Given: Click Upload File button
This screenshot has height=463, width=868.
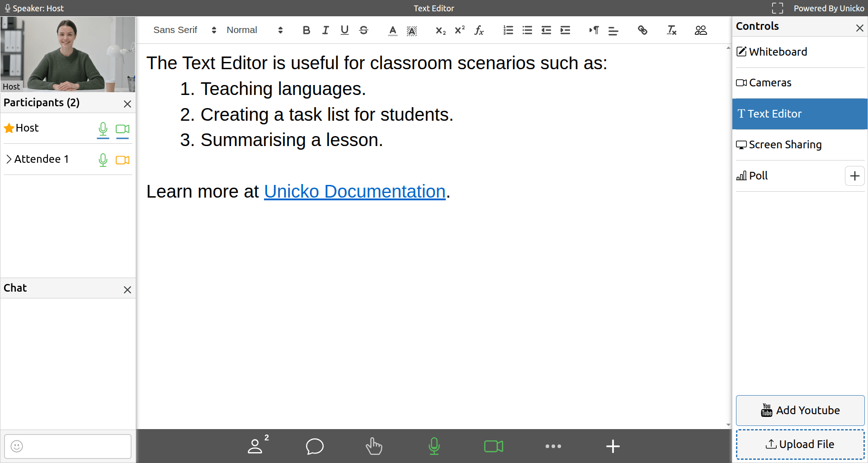Looking at the screenshot, I should [x=800, y=444].
